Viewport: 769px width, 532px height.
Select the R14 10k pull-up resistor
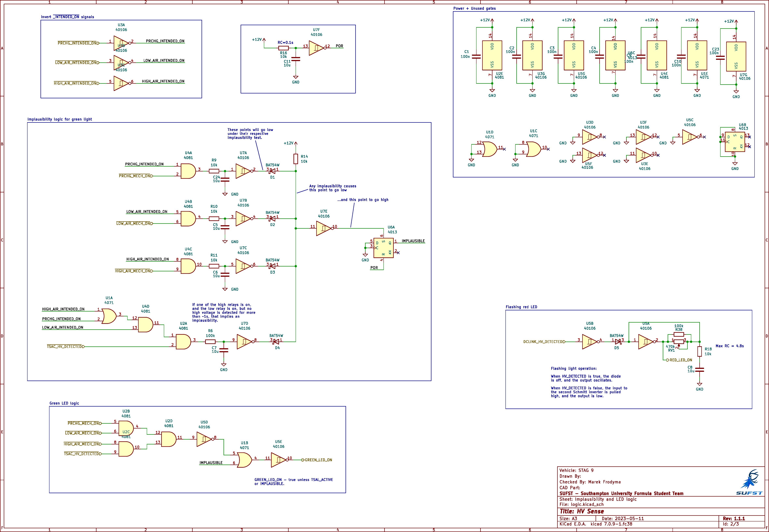296,159
